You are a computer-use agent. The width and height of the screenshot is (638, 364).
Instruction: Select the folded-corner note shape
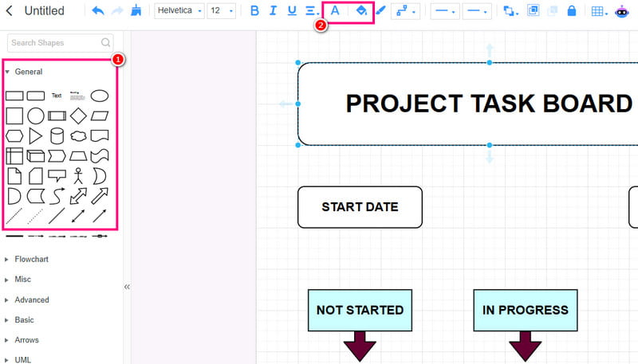pos(14,176)
